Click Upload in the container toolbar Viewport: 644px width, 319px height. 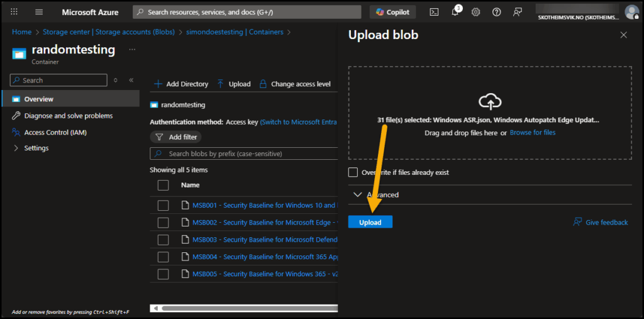[234, 84]
